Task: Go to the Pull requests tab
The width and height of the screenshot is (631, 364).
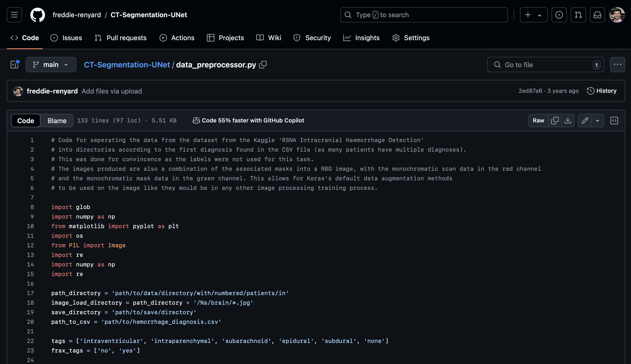Action: pyautogui.click(x=121, y=38)
